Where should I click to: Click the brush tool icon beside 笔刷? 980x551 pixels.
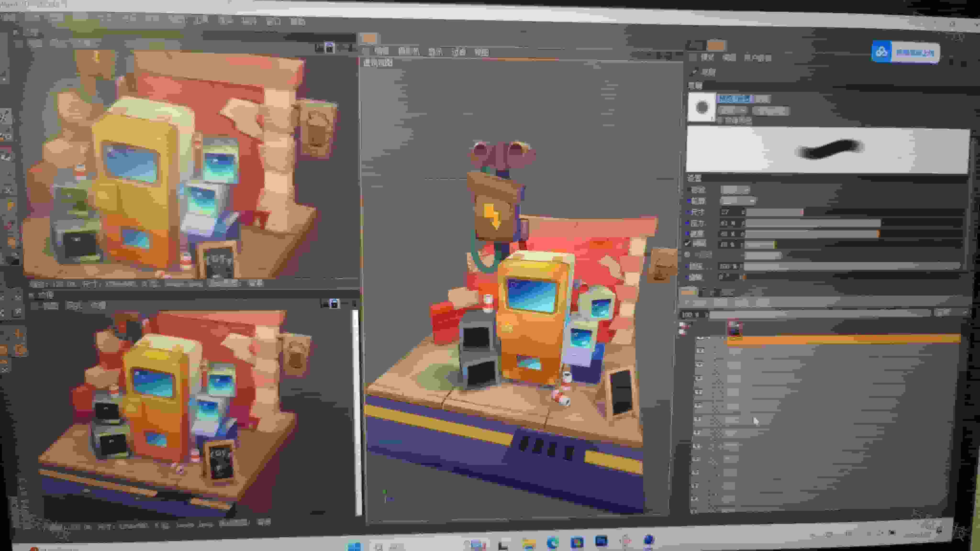[x=694, y=72]
